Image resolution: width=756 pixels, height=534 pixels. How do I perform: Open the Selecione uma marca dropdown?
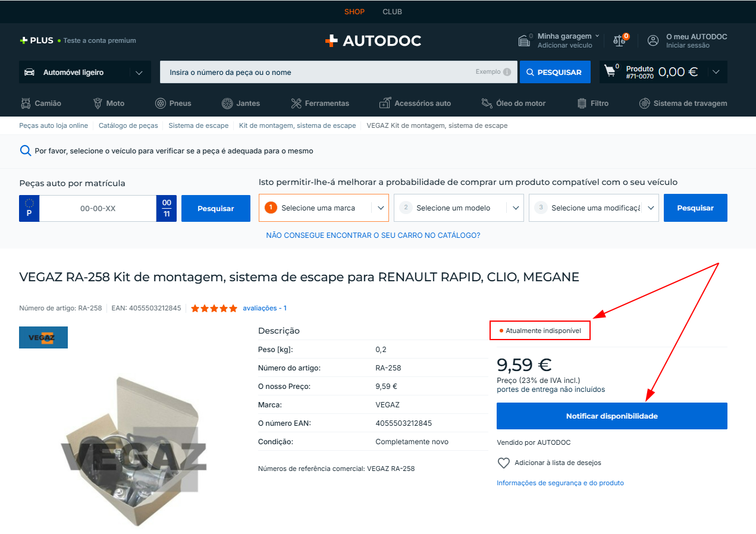point(324,208)
